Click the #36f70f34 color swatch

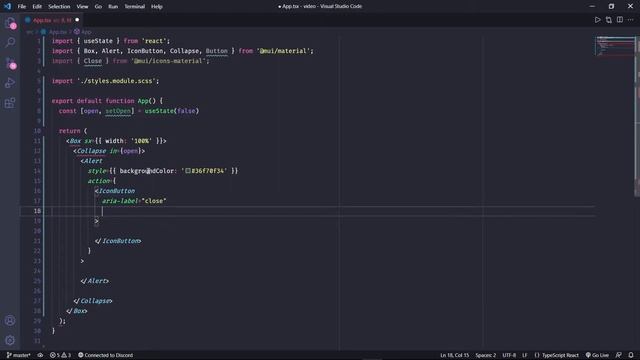point(188,171)
